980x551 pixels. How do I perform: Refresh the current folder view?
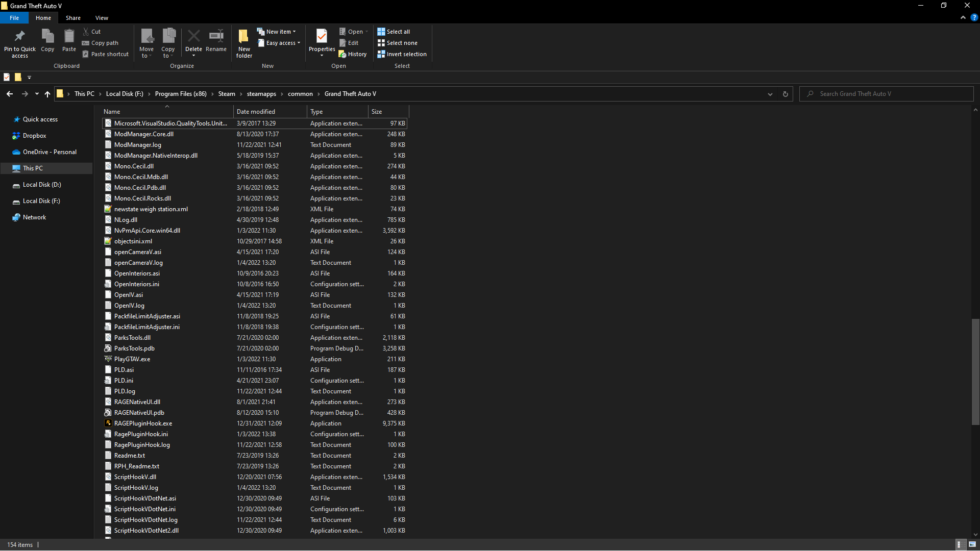(x=786, y=94)
